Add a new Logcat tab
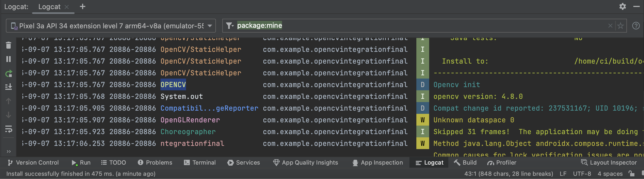 point(83,6)
